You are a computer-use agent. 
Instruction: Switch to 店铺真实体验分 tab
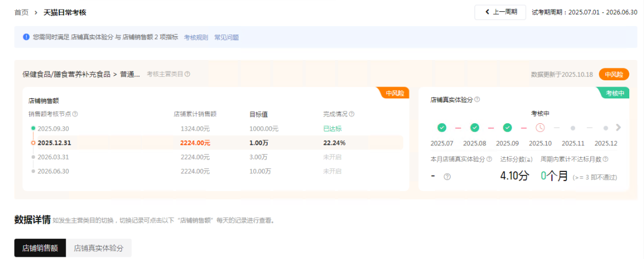point(99,248)
